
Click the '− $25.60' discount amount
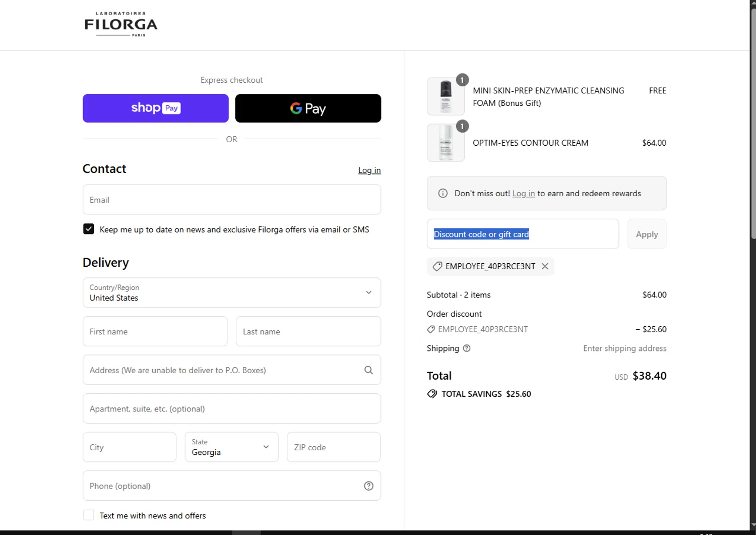tap(651, 329)
